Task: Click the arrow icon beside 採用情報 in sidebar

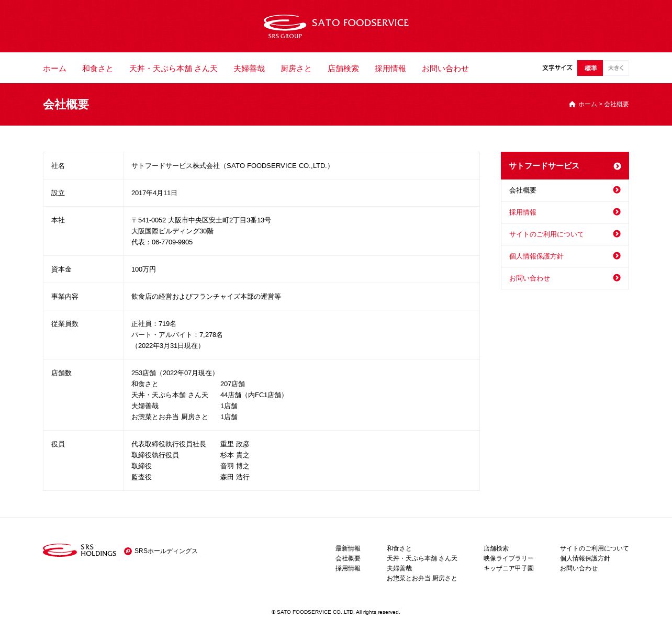Action: click(617, 212)
